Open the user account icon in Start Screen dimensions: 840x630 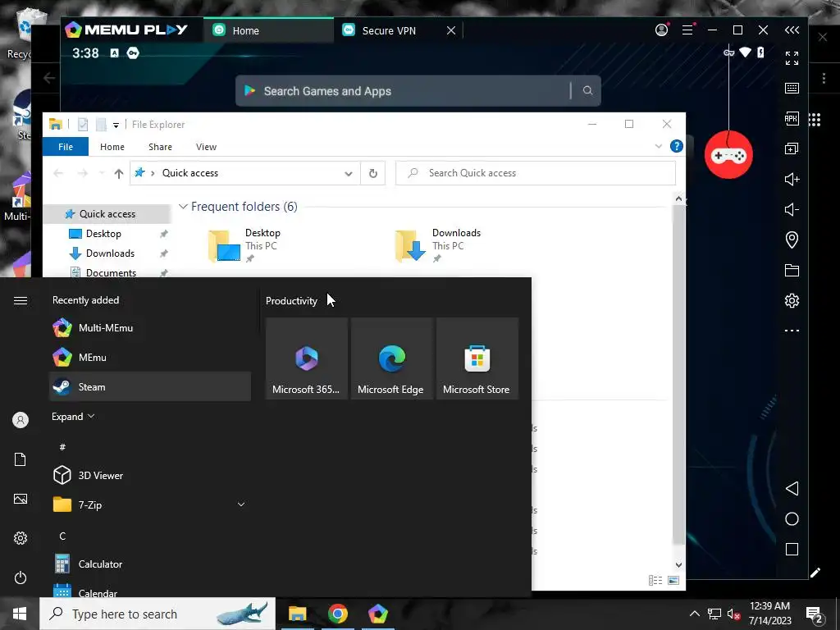point(21,420)
